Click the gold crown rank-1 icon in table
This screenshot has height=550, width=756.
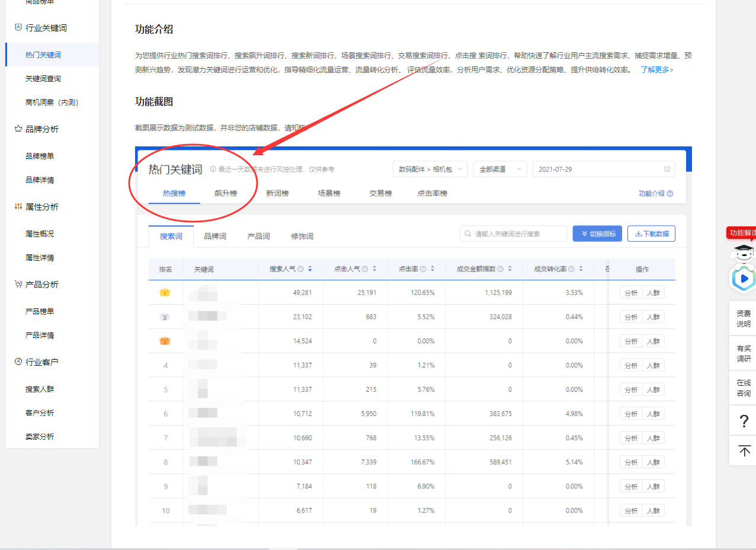pos(165,293)
